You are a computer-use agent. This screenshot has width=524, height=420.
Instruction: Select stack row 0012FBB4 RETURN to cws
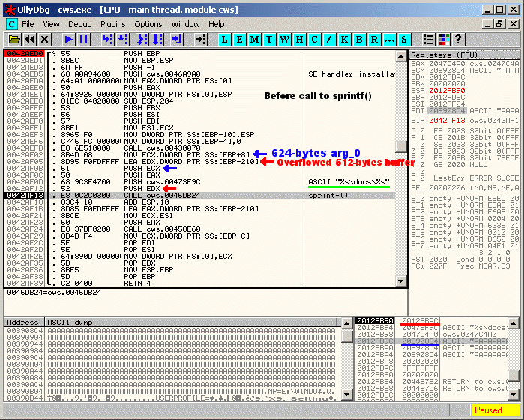coord(432,382)
